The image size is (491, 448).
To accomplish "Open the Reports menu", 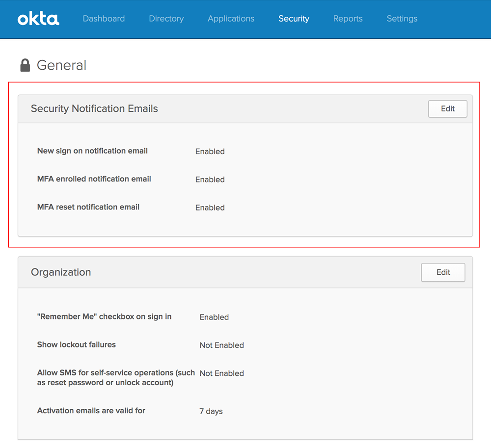I will (348, 19).
